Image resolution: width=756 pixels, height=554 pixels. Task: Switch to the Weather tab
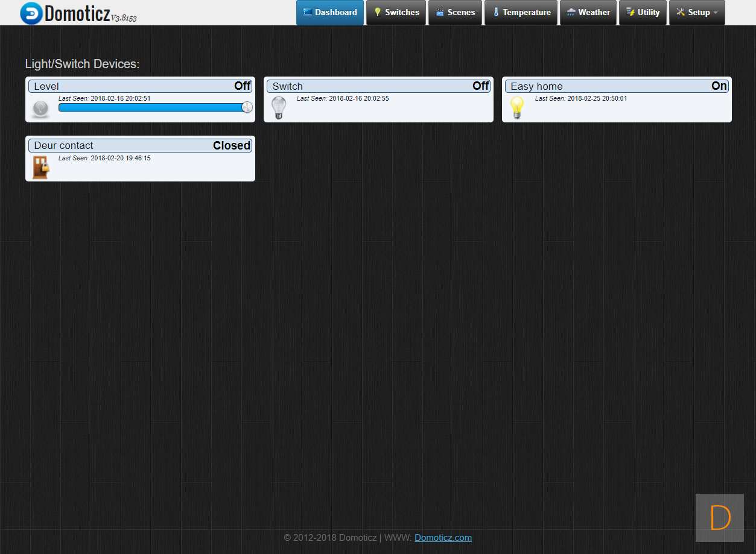click(x=588, y=13)
